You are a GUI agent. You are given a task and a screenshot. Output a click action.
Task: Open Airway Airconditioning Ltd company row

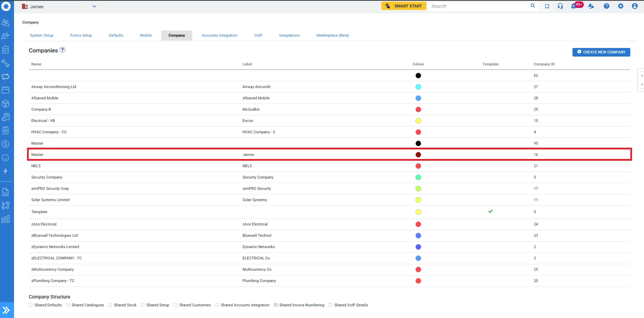(x=330, y=87)
